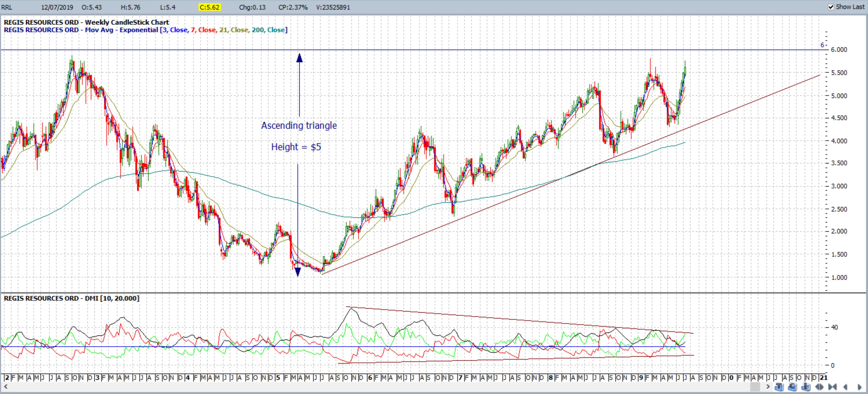
Task: Click the horizontal scrollbar thumb
Action: click(x=755, y=387)
